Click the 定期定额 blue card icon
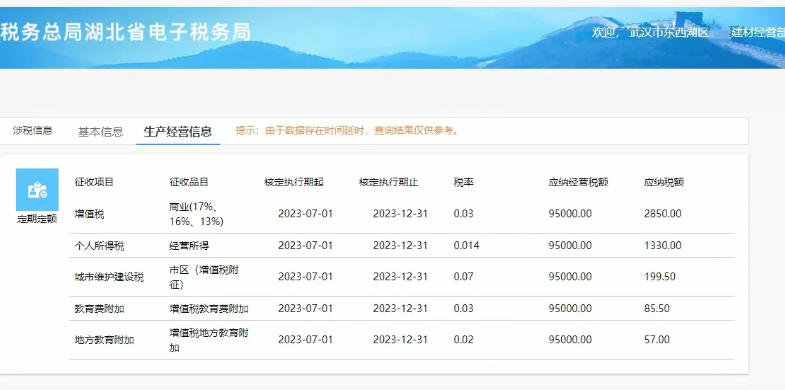The image size is (785, 390). pyautogui.click(x=37, y=190)
